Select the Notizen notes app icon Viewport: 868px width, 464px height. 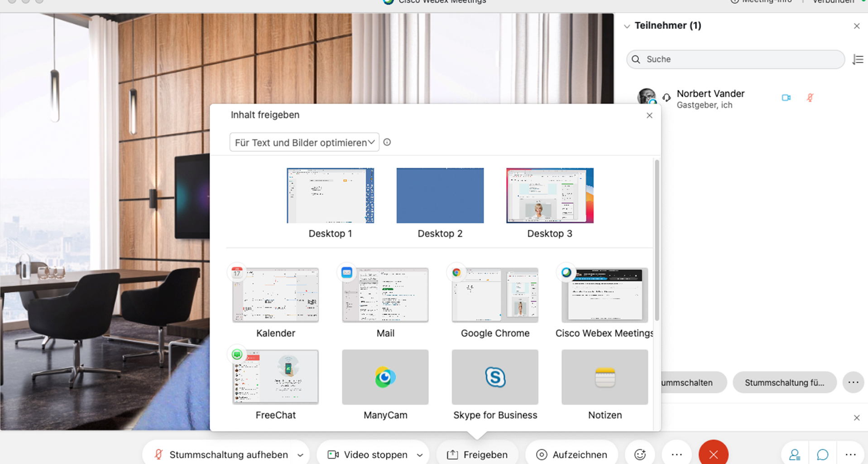tap(604, 377)
